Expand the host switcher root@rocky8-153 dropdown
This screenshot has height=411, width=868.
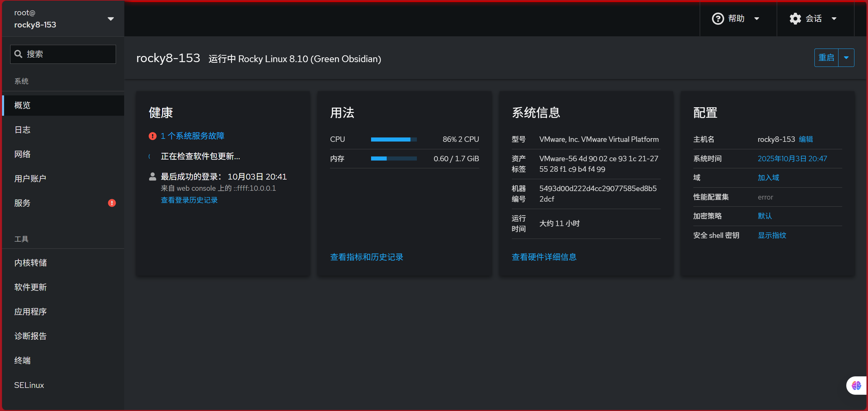pos(111,19)
